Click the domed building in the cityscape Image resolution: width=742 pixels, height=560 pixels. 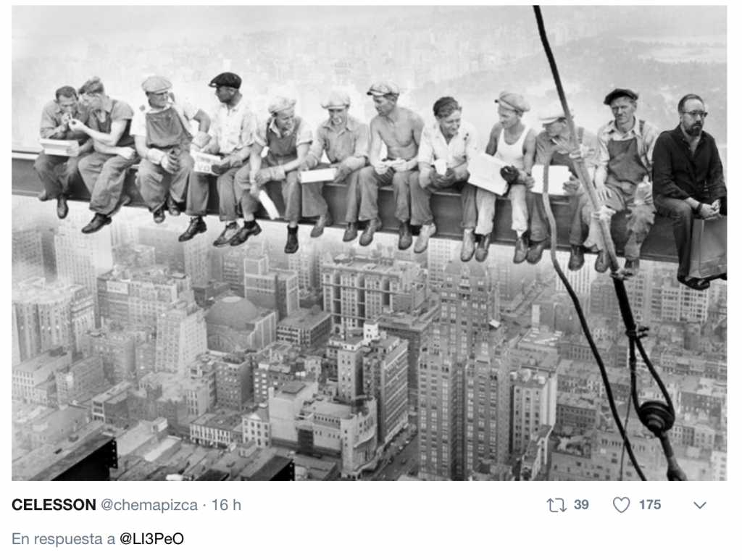[233, 314]
